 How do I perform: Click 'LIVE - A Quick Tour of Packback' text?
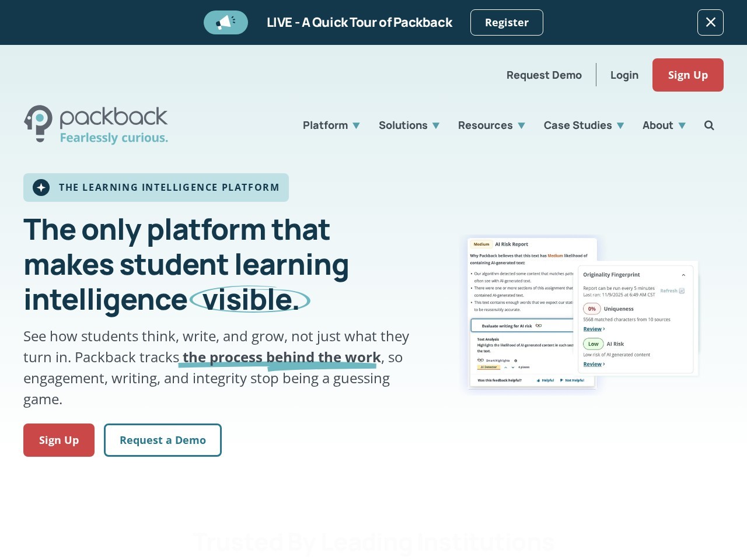pyautogui.click(x=359, y=22)
